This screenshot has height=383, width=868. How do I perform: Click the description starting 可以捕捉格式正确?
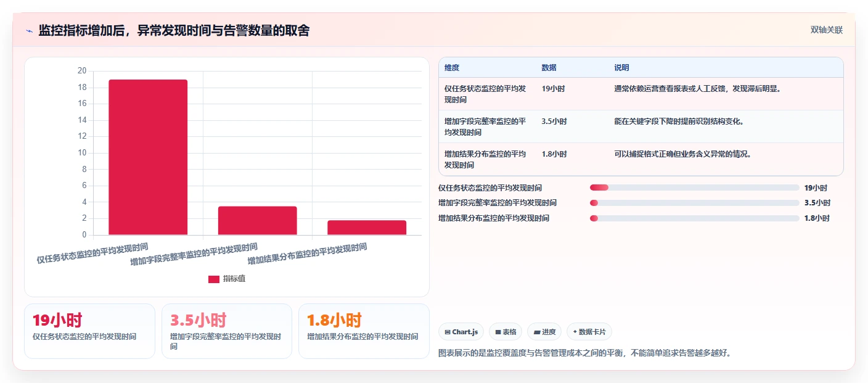682,154
